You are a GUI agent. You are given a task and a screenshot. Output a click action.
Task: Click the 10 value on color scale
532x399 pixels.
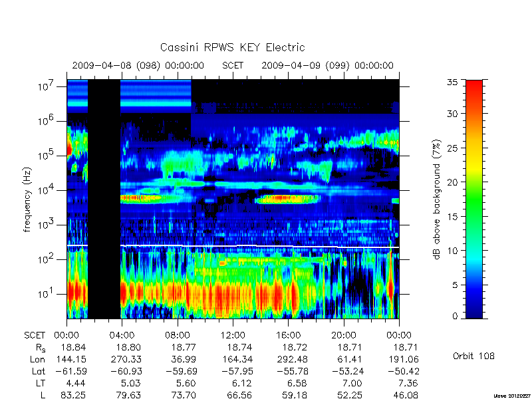click(452, 251)
